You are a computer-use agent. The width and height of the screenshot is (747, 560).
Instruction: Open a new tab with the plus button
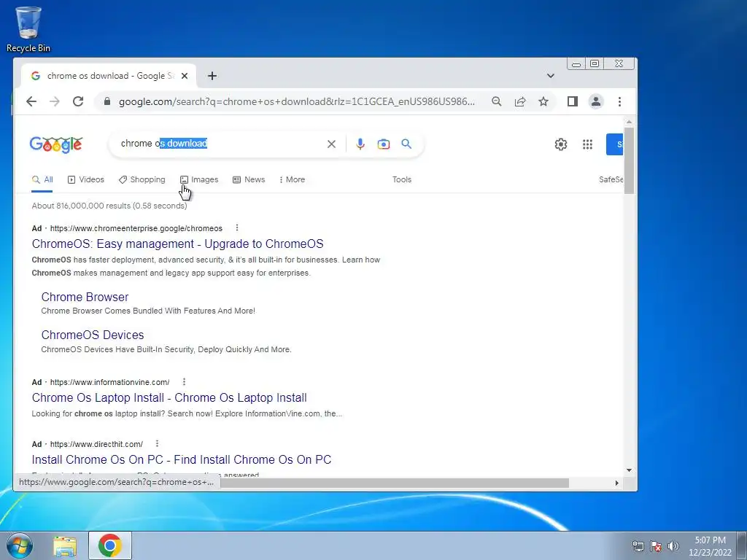point(212,76)
